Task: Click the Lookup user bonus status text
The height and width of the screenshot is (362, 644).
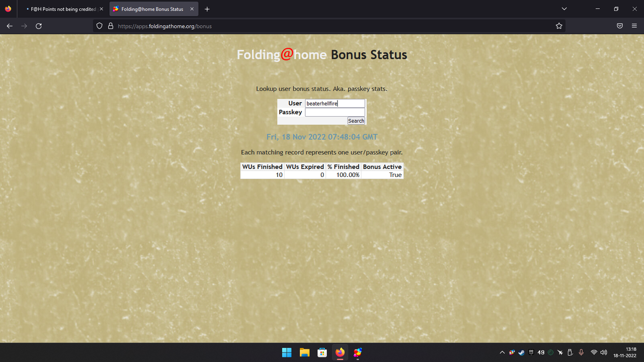Action: tap(322, 89)
